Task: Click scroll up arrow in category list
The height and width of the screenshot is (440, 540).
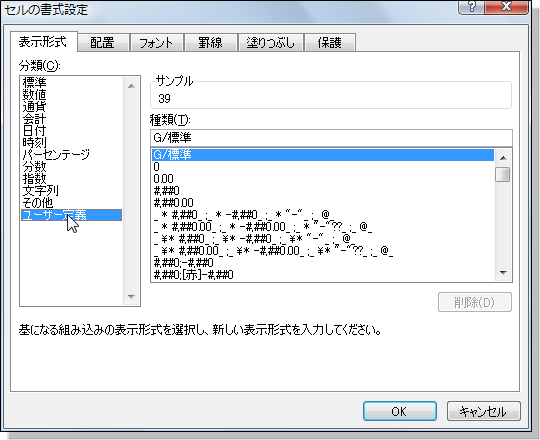Action: [131, 86]
